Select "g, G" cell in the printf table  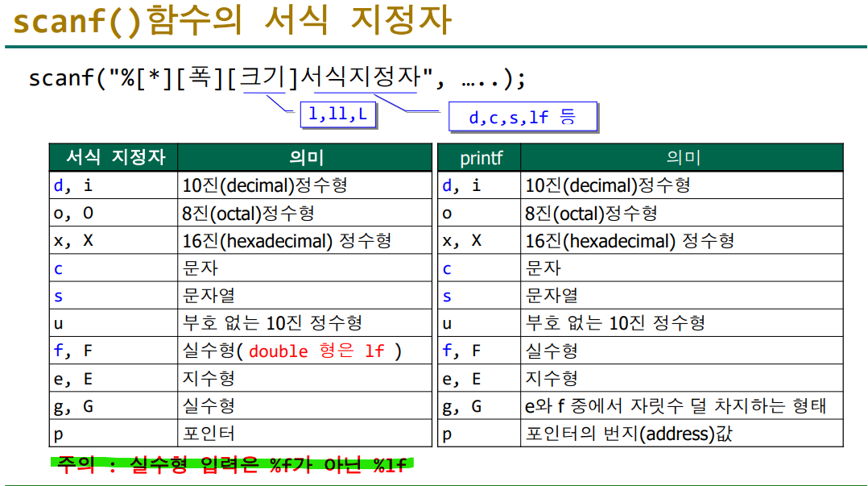click(x=479, y=406)
